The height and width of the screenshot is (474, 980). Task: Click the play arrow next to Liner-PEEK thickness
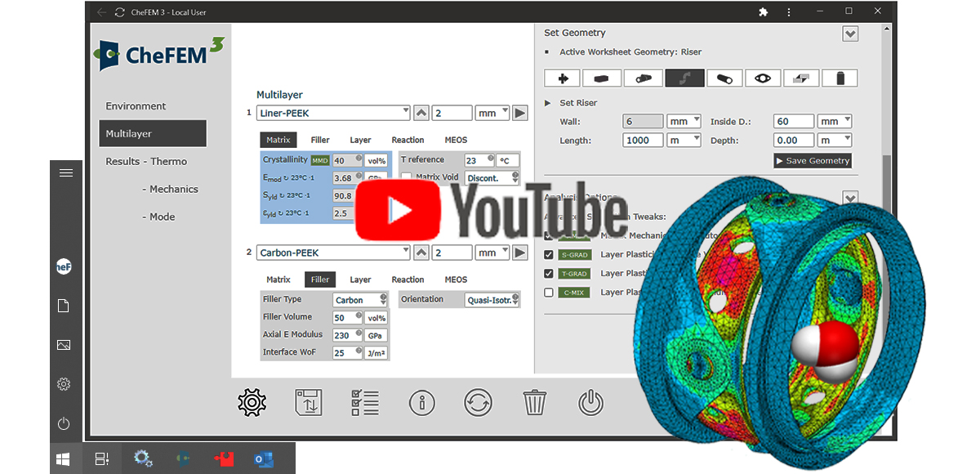(x=520, y=113)
